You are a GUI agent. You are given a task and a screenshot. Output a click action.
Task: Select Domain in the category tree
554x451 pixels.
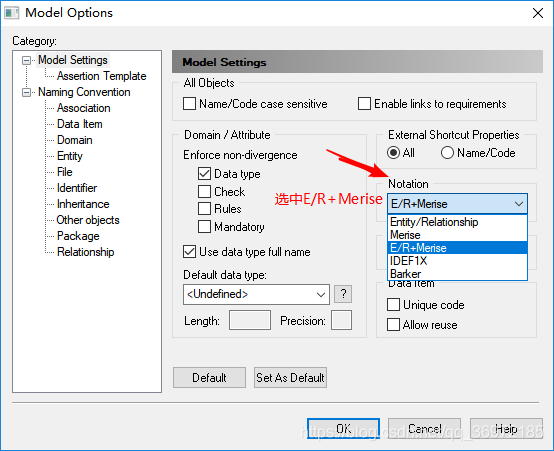(75, 140)
